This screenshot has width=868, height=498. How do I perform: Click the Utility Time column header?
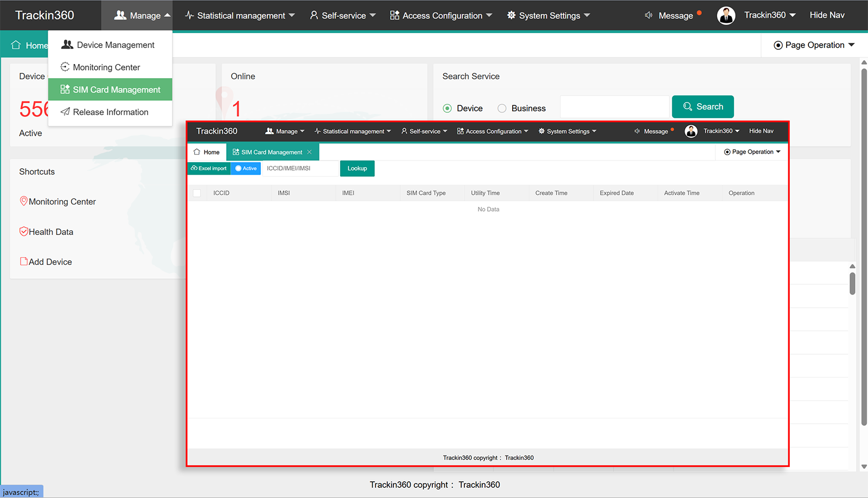pyautogui.click(x=485, y=193)
